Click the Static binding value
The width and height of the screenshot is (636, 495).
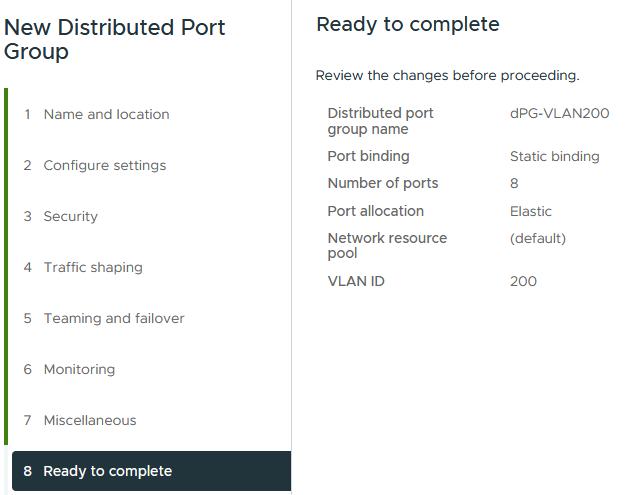(554, 156)
